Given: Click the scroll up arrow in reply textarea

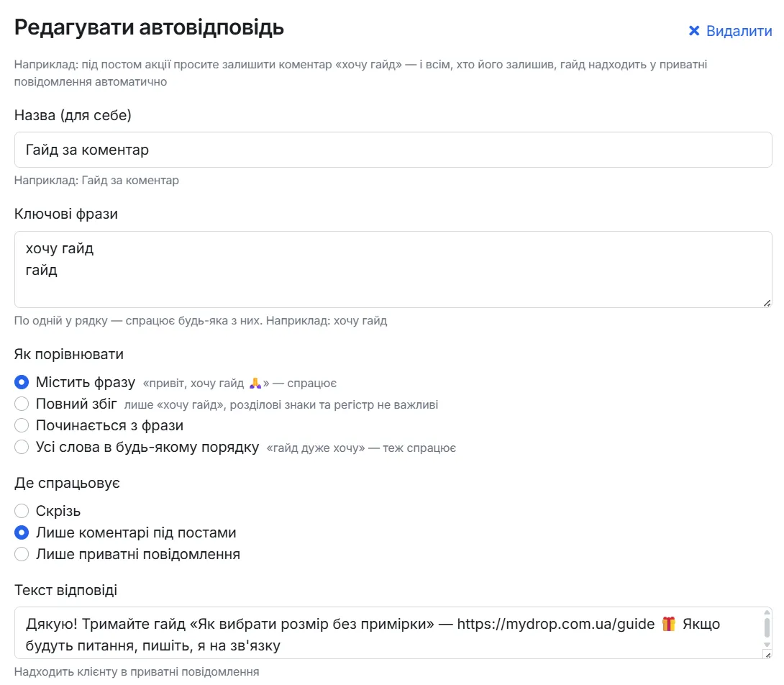Looking at the screenshot, I should pos(767,612).
